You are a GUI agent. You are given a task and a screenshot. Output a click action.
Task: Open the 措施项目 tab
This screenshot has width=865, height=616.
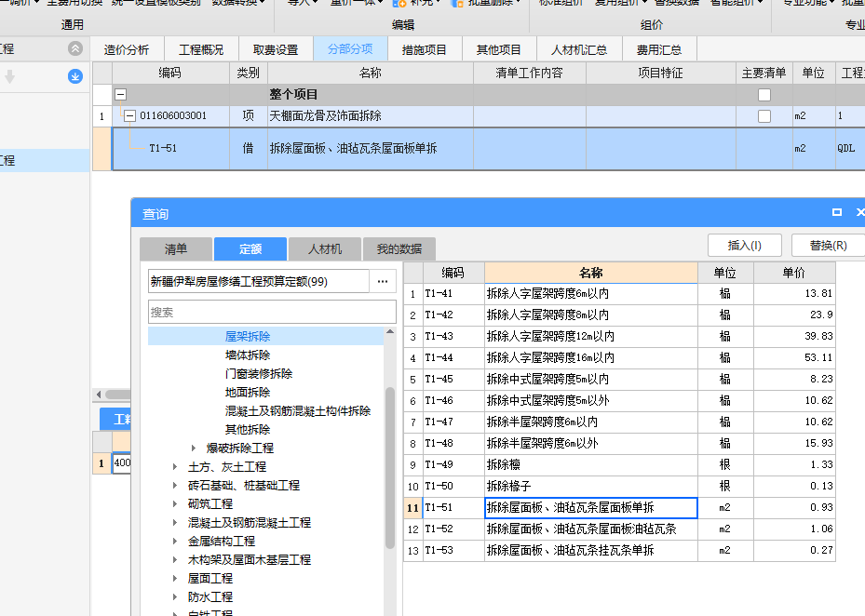point(425,49)
